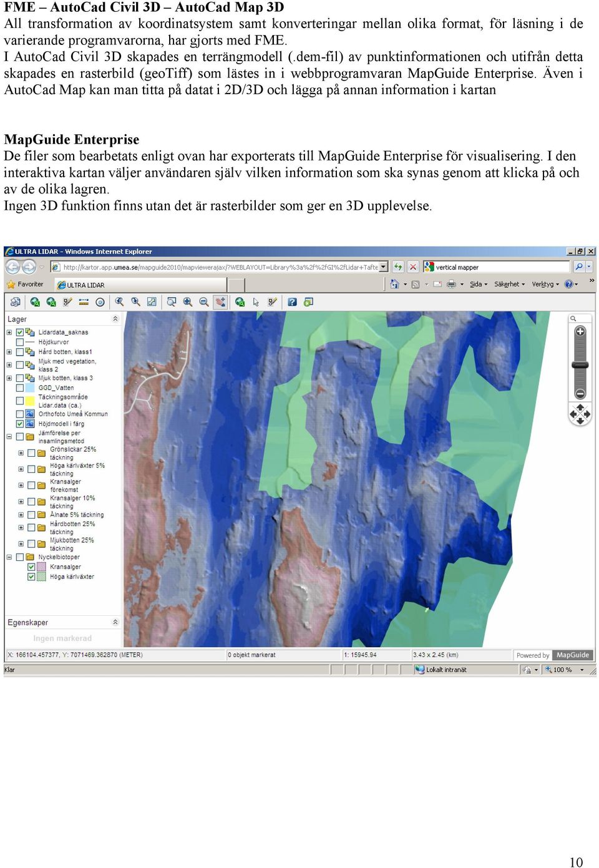Open the Verktyg menu
The width and height of the screenshot is (599, 868).
pyautogui.click(x=545, y=285)
